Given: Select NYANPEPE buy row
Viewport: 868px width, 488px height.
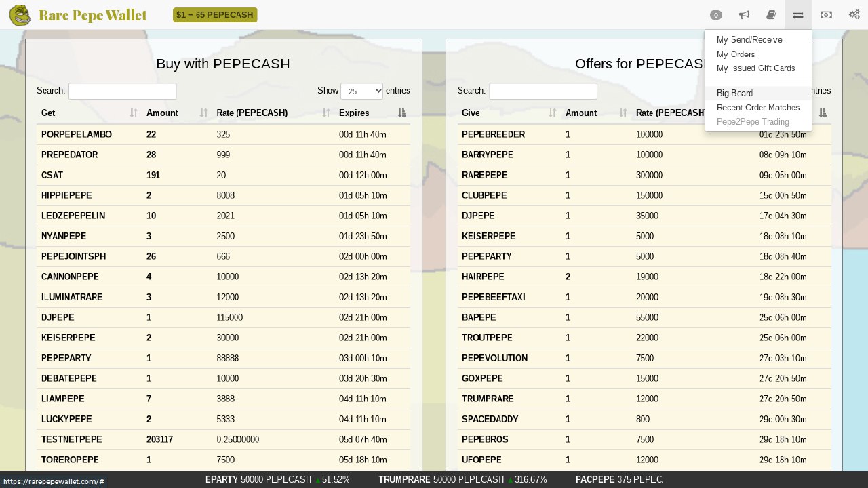Looking at the screenshot, I should 223,236.
